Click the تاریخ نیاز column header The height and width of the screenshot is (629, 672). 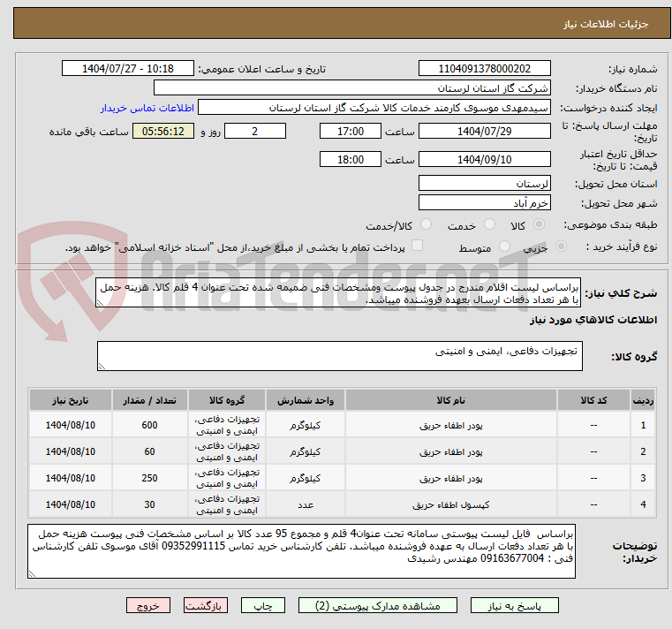pyautogui.click(x=70, y=399)
